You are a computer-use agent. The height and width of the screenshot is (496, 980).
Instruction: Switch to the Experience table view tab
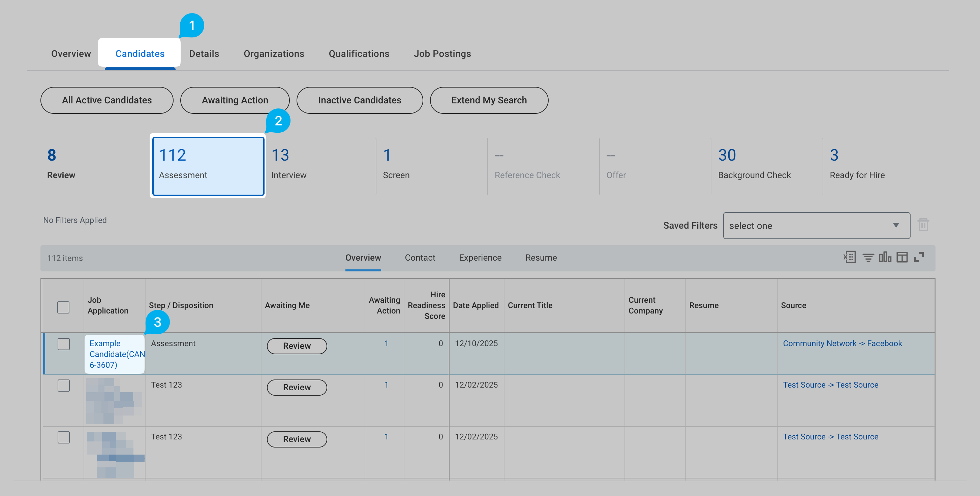[480, 257]
